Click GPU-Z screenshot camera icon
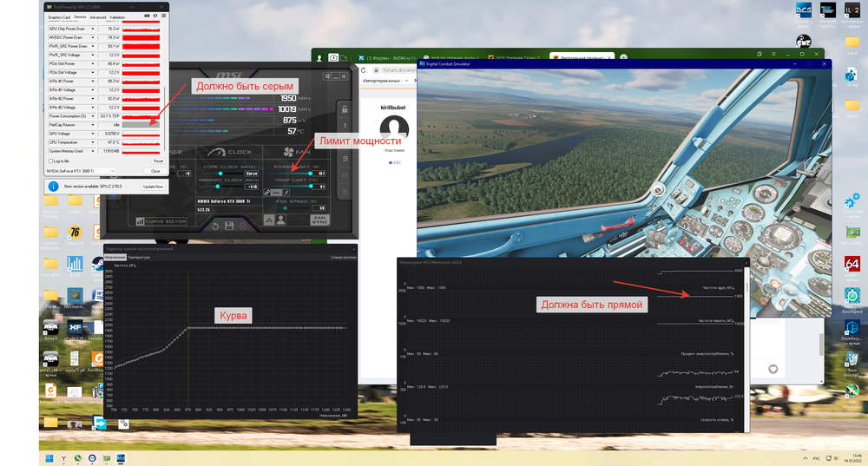The image size is (868, 466). point(148,16)
